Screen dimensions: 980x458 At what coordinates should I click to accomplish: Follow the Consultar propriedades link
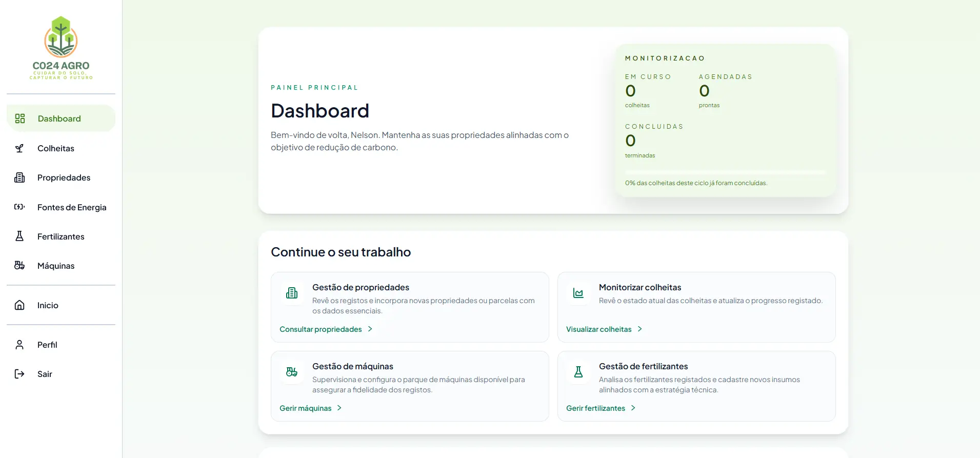tap(321, 329)
